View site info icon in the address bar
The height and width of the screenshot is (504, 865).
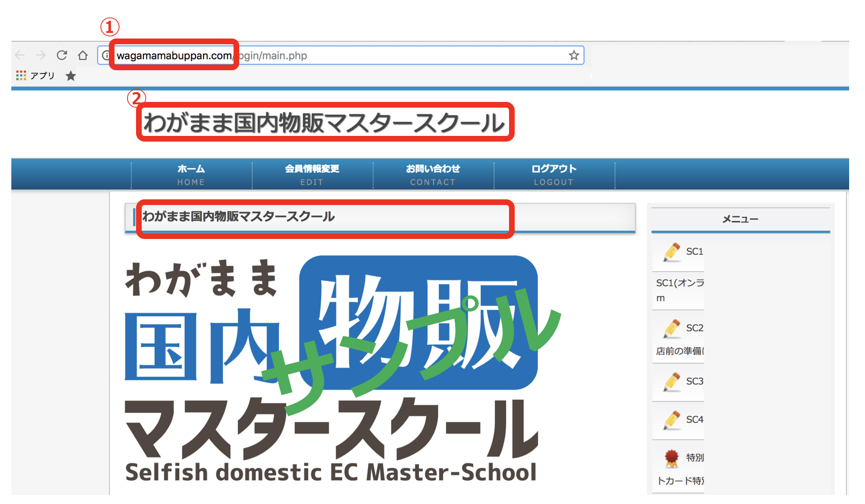click(106, 55)
